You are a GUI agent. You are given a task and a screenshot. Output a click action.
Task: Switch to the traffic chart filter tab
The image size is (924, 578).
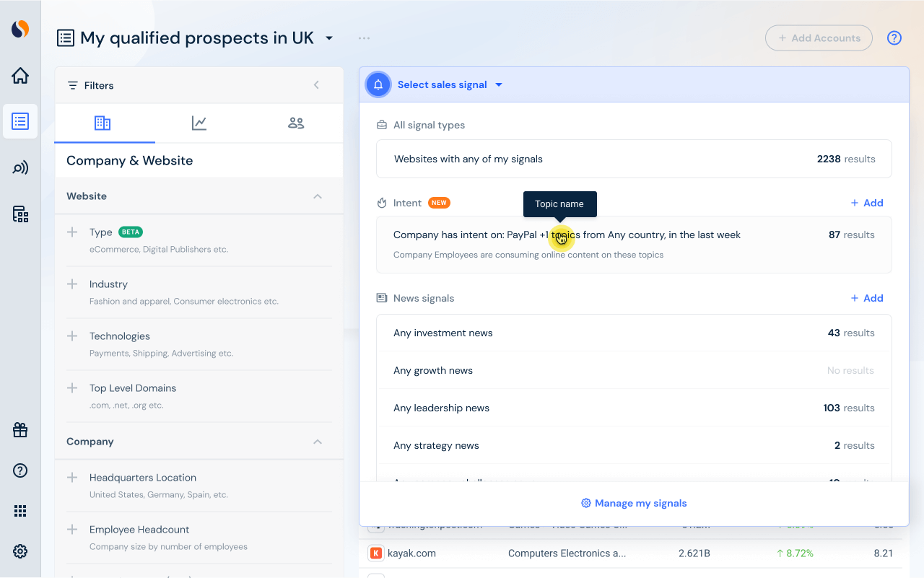(x=199, y=123)
